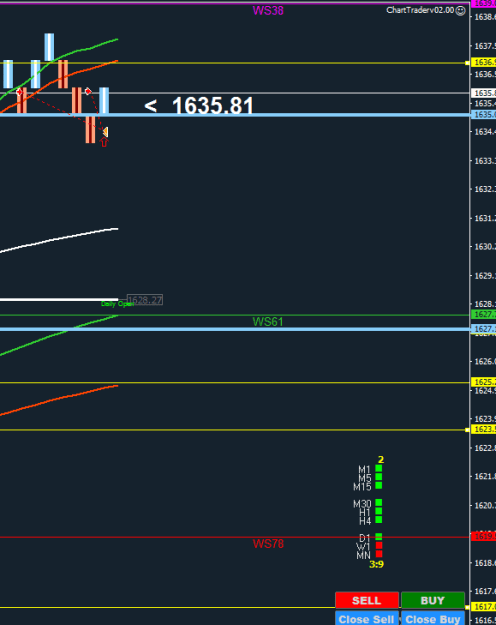Click the W1 red indicator square
Image resolution: width=496 pixels, height=625 pixels.
[379, 545]
